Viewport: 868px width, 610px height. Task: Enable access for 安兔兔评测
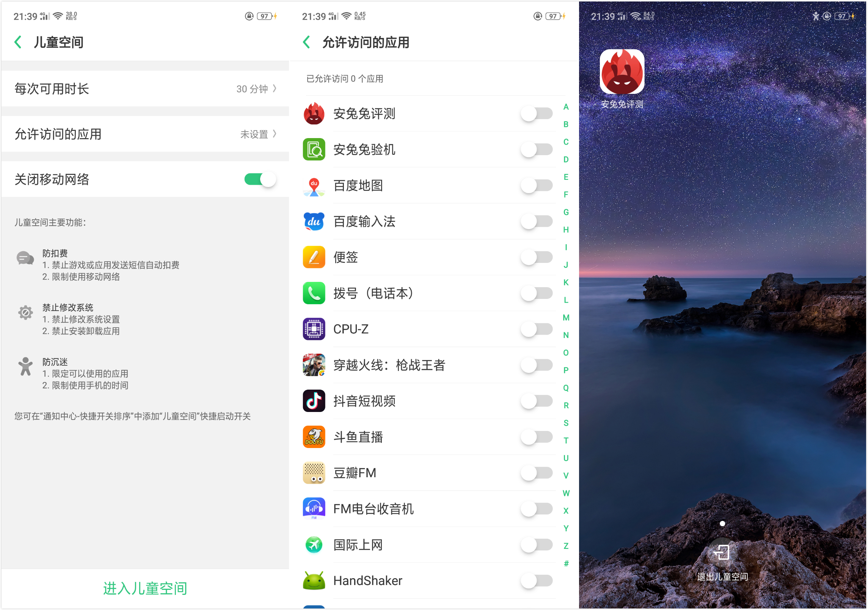[x=536, y=113]
